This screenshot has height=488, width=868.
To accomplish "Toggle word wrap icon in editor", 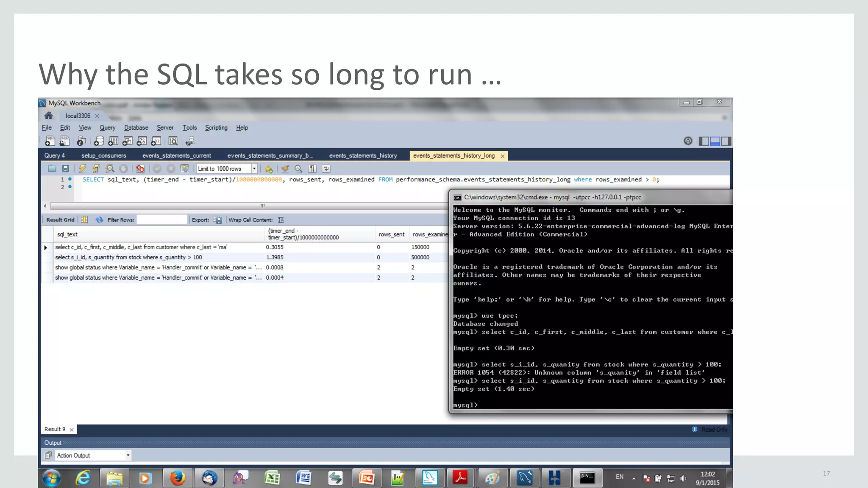I will tap(326, 169).
